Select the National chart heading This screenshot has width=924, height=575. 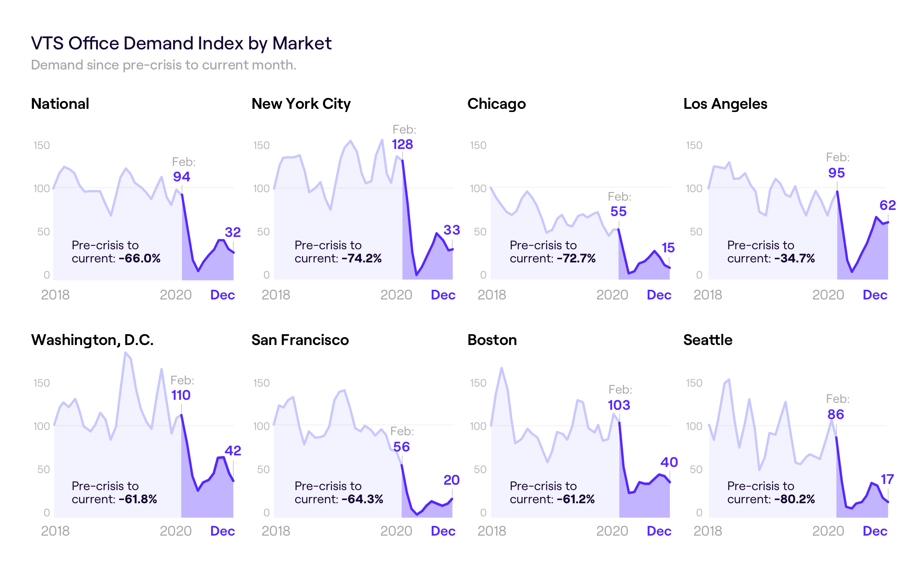pyautogui.click(x=60, y=104)
